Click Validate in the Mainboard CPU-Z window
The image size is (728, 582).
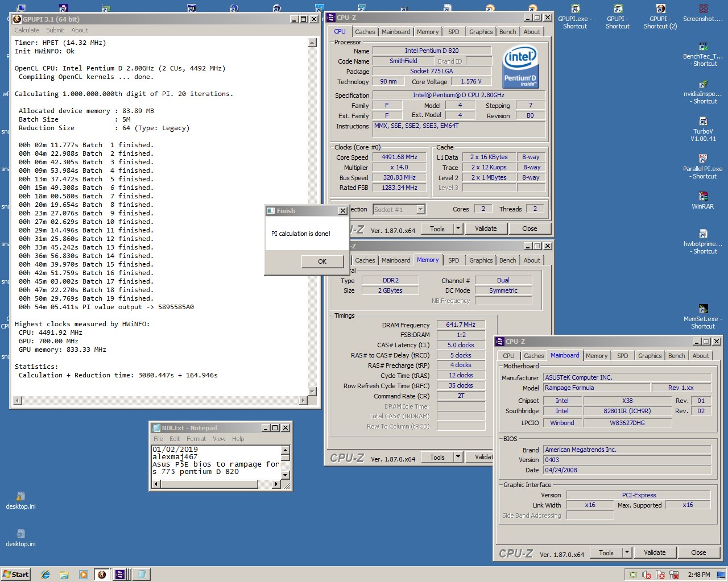tap(655, 552)
